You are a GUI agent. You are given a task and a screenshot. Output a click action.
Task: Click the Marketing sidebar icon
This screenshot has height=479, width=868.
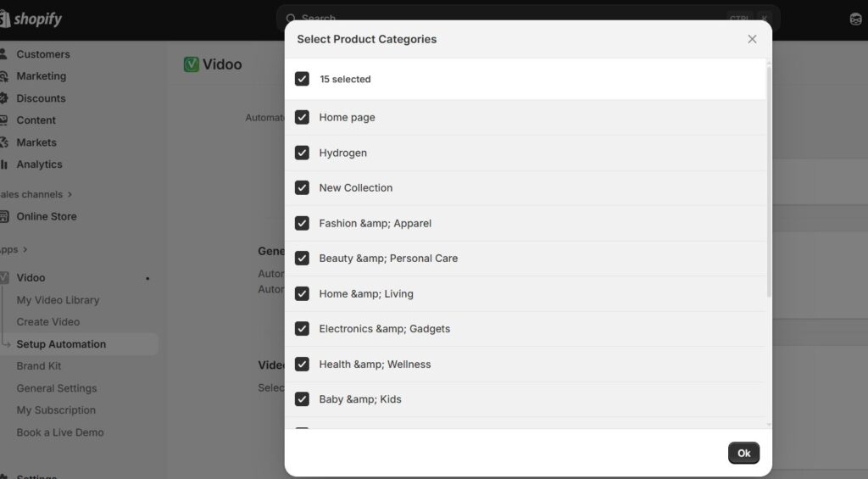[x=4, y=76]
